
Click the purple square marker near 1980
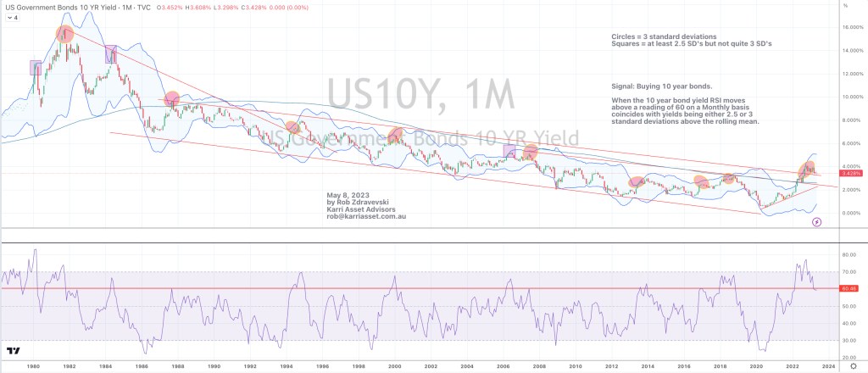(x=36, y=68)
